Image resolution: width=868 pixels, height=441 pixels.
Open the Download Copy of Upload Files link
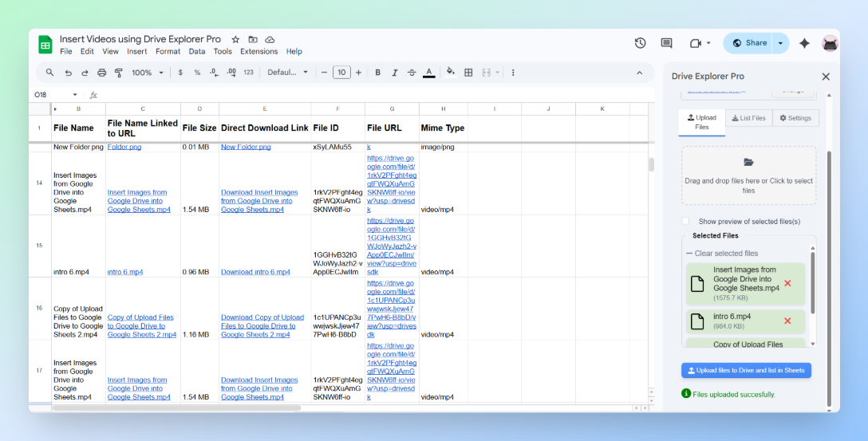tap(262, 326)
